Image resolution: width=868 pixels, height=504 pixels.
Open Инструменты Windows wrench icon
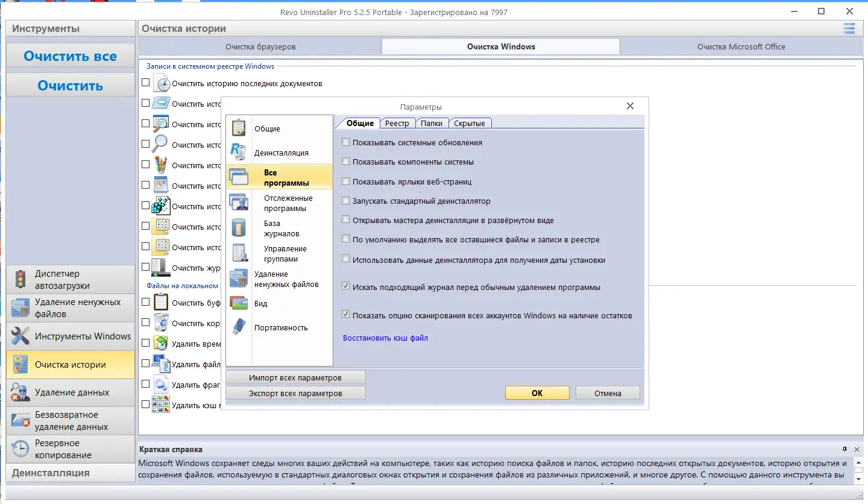click(20, 336)
